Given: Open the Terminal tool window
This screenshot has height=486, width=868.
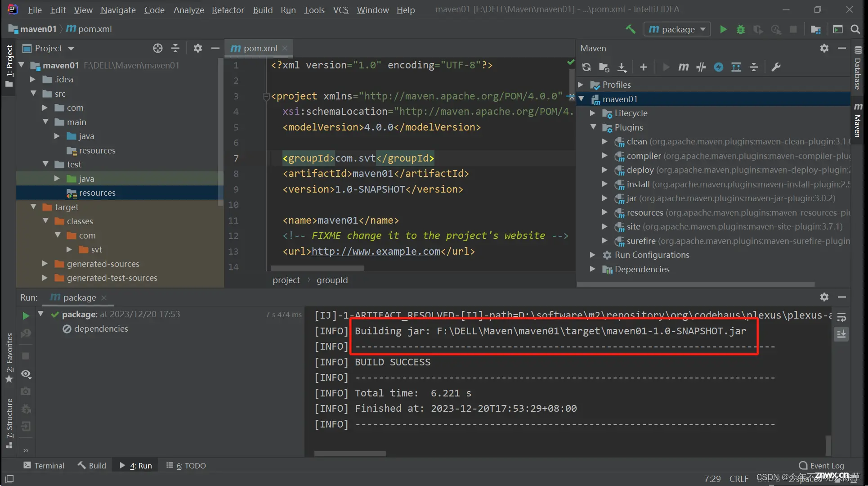Looking at the screenshot, I should (44, 465).
